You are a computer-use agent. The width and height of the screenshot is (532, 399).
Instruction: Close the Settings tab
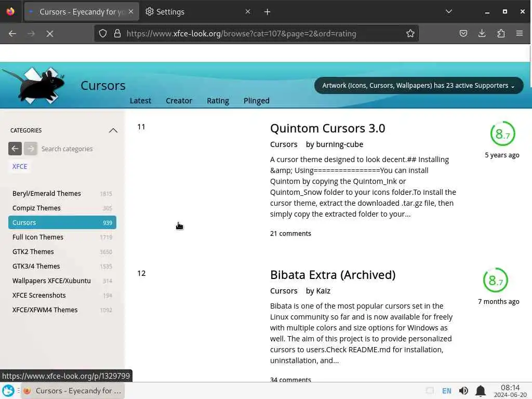[248, 11]
